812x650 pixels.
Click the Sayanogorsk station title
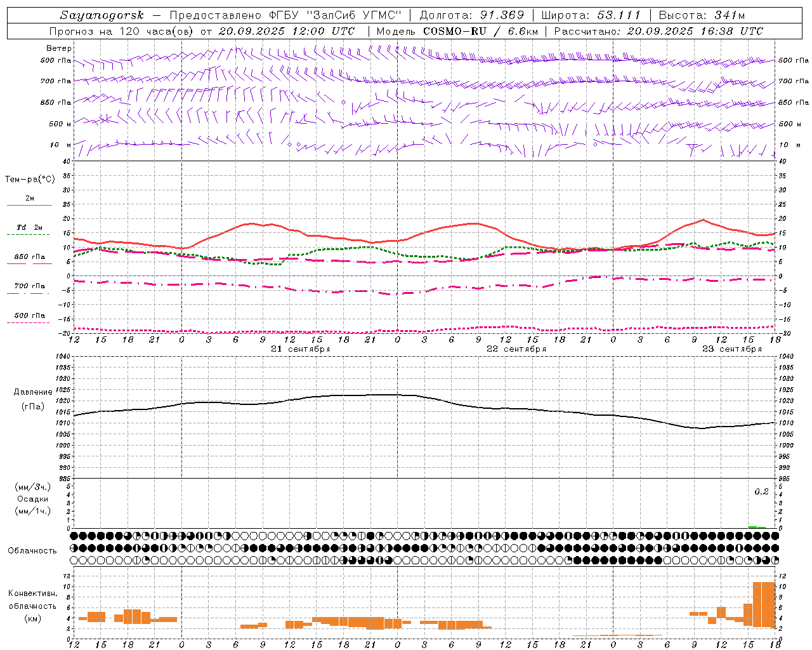pos(102,15)
